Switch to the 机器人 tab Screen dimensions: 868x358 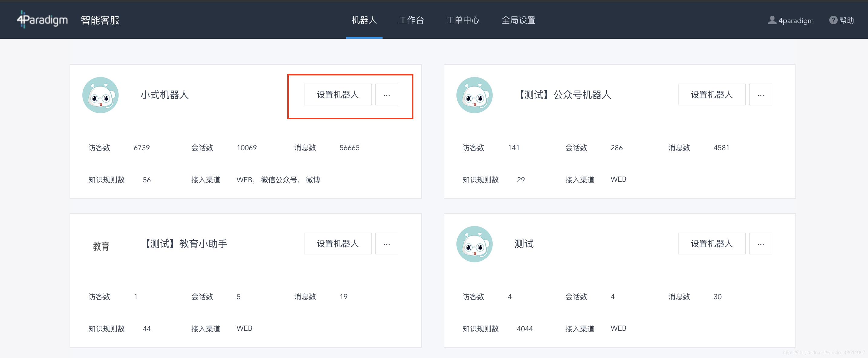364,20
